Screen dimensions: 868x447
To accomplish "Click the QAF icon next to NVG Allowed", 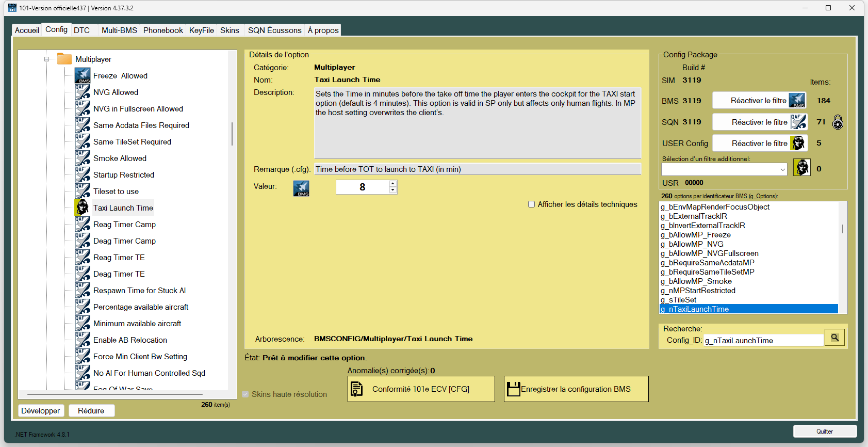I will (x=83, y=92).
